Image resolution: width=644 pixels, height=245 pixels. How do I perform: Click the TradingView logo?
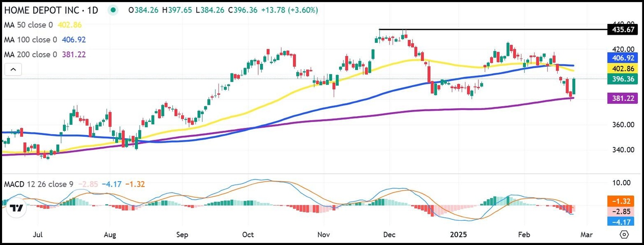pos(16,209)
